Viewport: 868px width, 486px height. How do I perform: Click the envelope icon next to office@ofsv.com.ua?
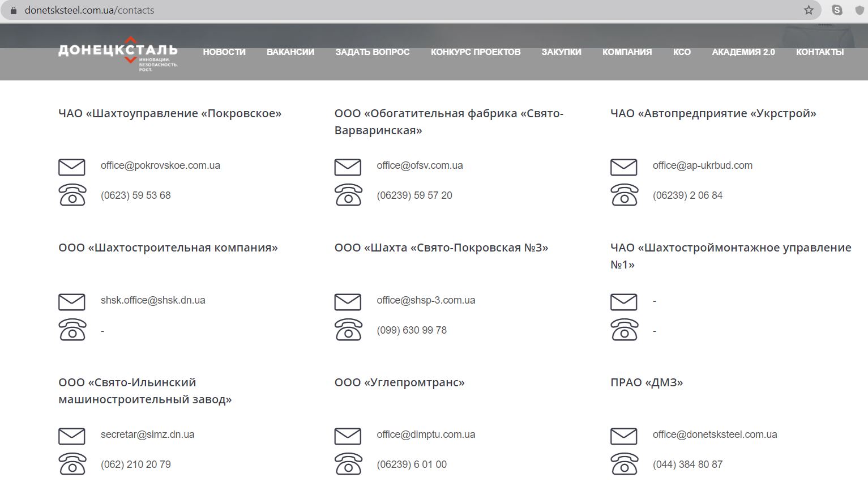click(x=348, y=167)
